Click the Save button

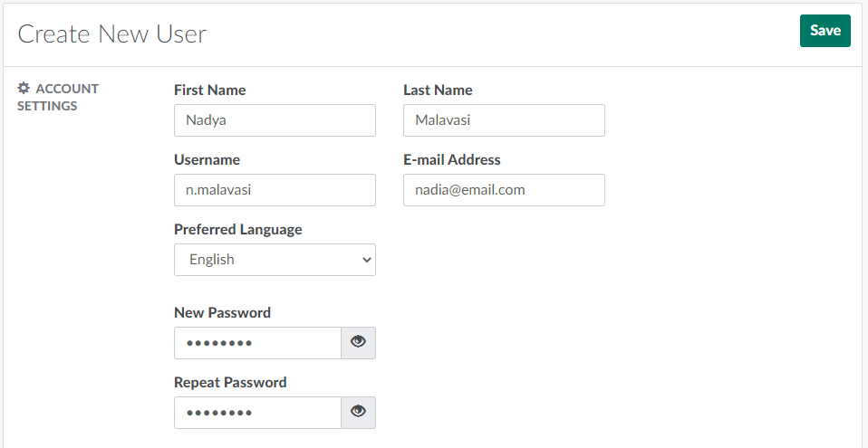[825, 31]
